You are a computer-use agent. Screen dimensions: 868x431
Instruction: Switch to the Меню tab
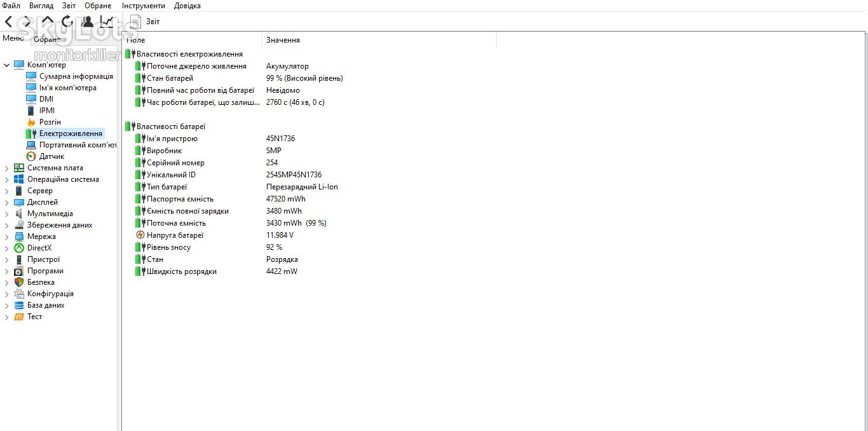13,38
